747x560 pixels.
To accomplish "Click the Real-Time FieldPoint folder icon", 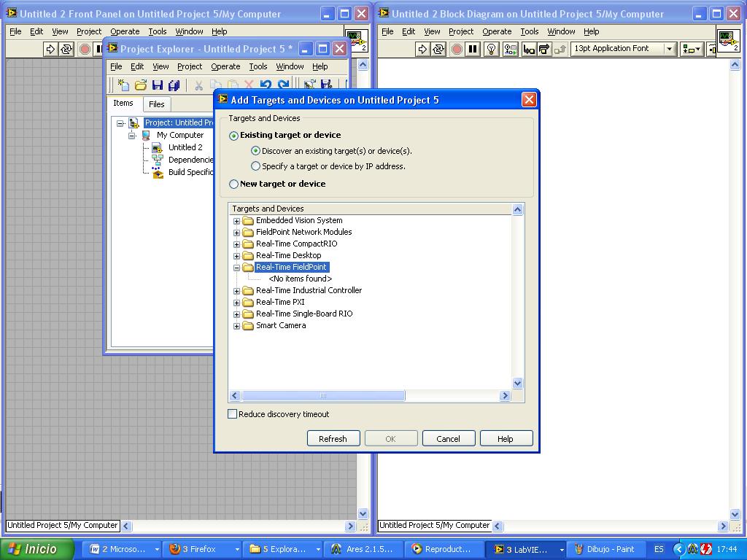I will 248,267.
